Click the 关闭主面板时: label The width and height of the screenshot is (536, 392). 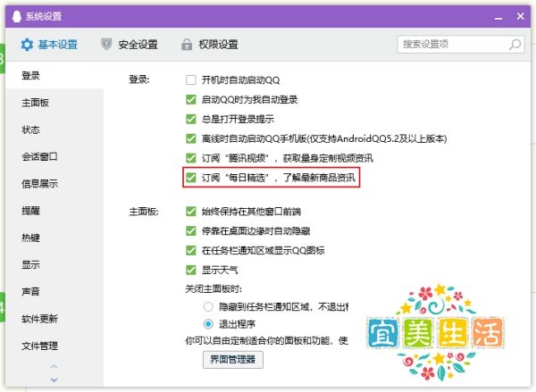[214, 289]
